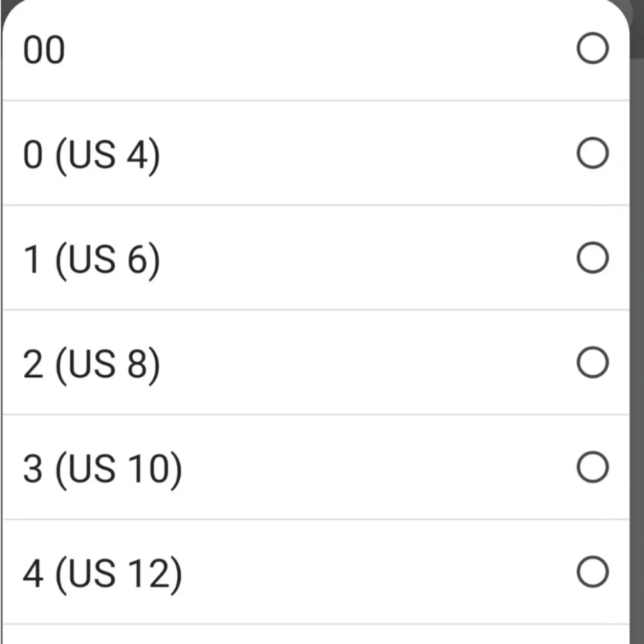The image size is (644, 644).
Task: Click the "0 (US 4)" label text
Action: pos(91,155)
